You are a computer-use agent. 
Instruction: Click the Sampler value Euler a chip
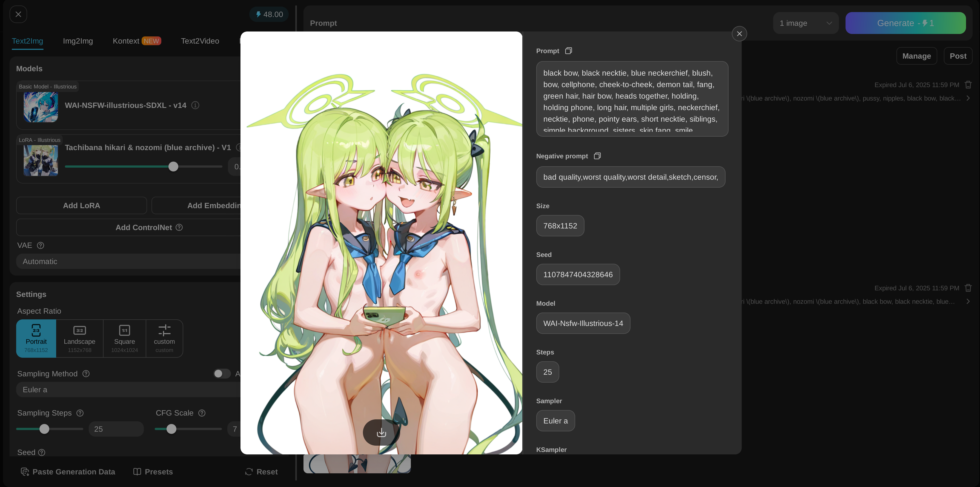(555, 421)
